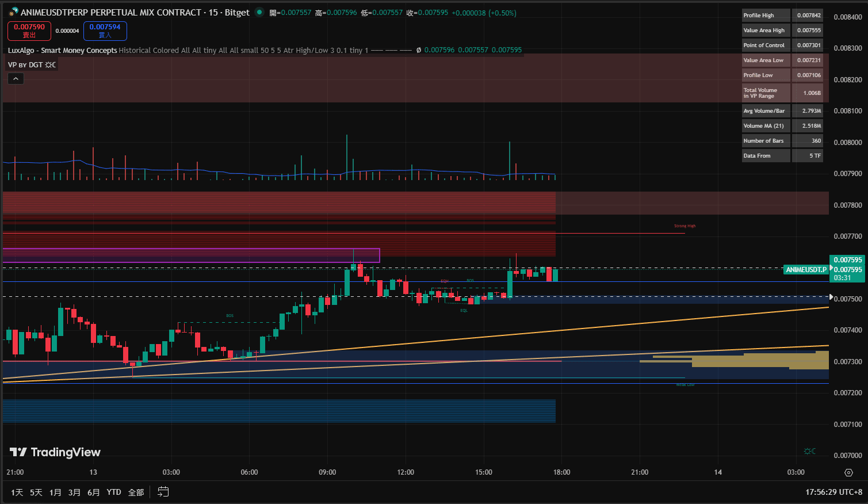
Task: Select the LuxAlgo Smart Money Concepts indicator
Action: click(62, 51)
